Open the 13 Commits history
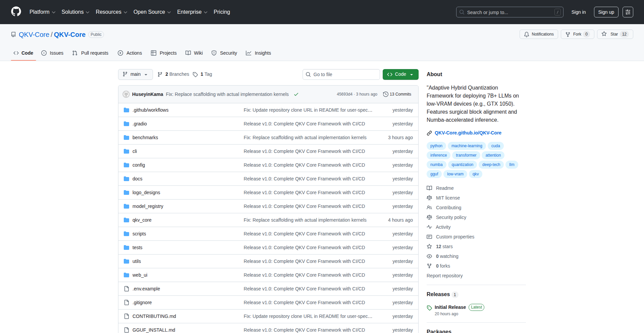This screenshot has height=333, width=644. pos(397,94)
